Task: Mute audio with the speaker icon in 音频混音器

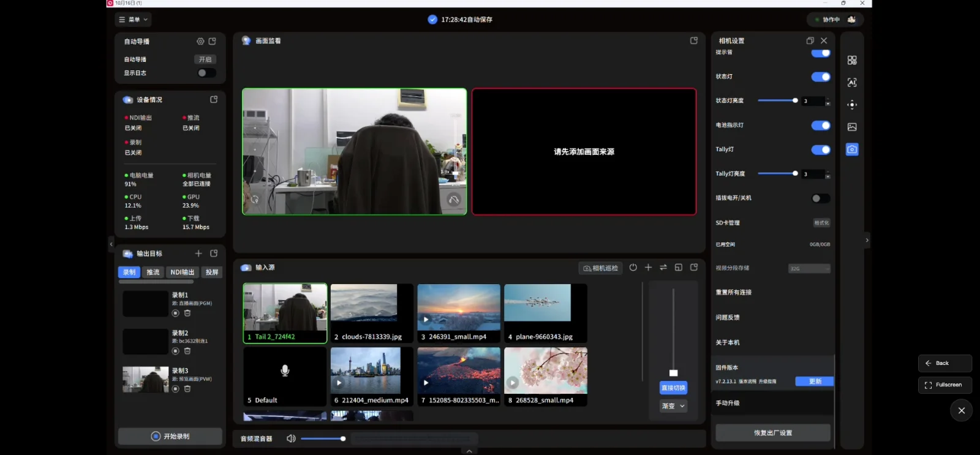Action: [x=291, y=438]
